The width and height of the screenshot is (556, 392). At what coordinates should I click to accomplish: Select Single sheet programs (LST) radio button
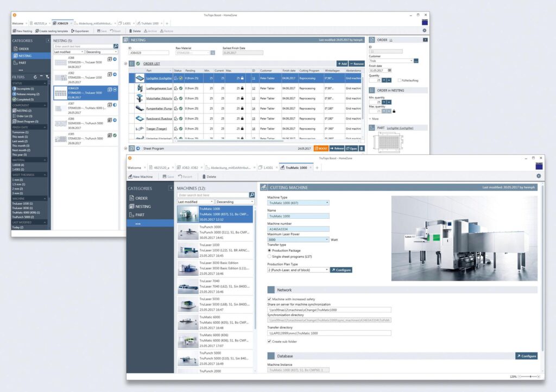coord(270,256)
